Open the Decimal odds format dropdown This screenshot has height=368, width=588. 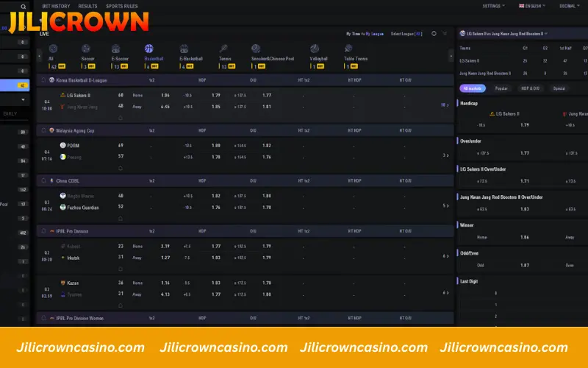[569, 6]
